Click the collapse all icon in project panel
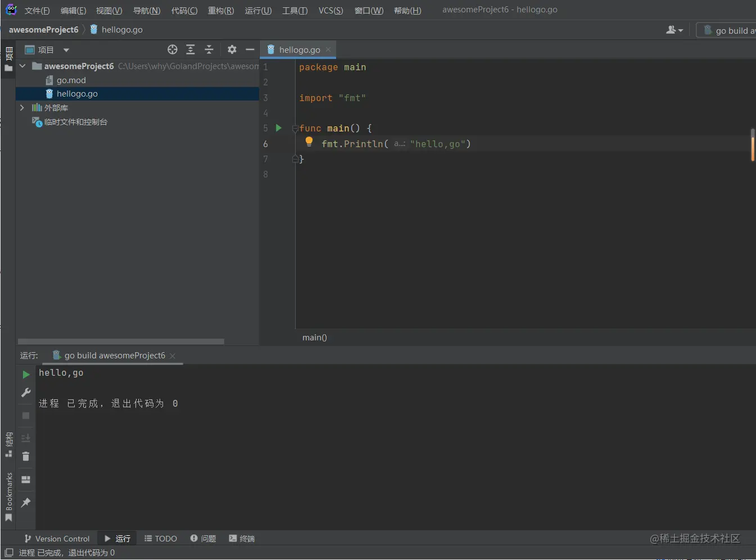Viewport: 756px width, 560px height. (209, 49)
